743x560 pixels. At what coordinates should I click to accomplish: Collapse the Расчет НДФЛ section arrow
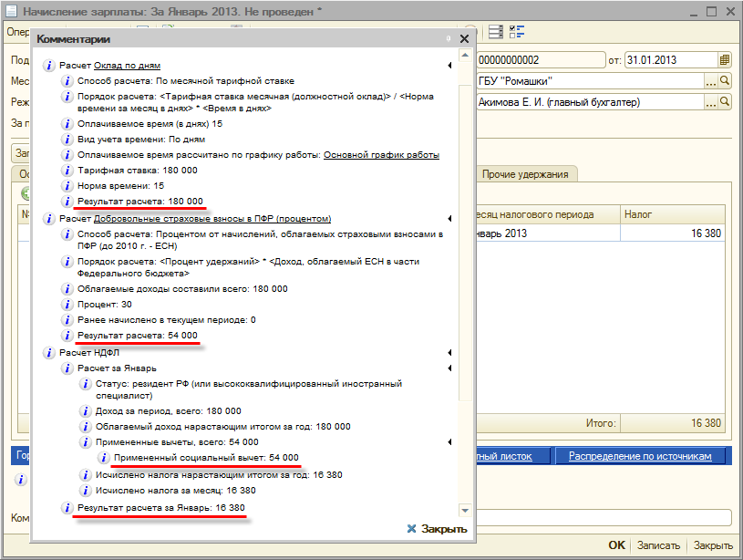(x=449, y=352)
